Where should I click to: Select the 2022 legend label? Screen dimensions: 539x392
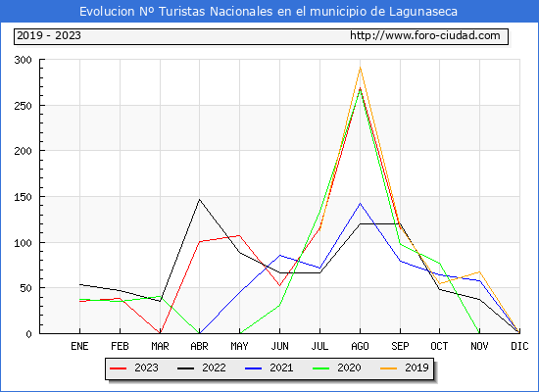(x=214, y=367)
